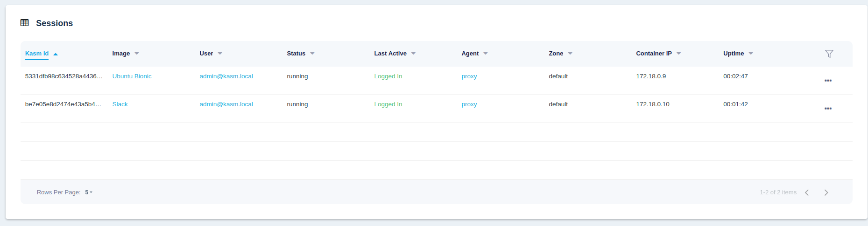Screen dimensions: 868x226
Task: Open proxy agent link in Slack row
Action: [x=469, y=104]
